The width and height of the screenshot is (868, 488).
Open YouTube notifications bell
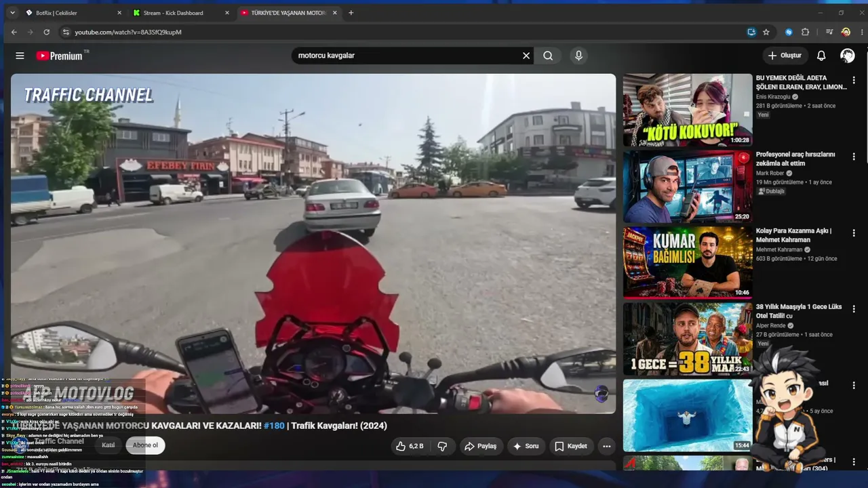[821, 56]
